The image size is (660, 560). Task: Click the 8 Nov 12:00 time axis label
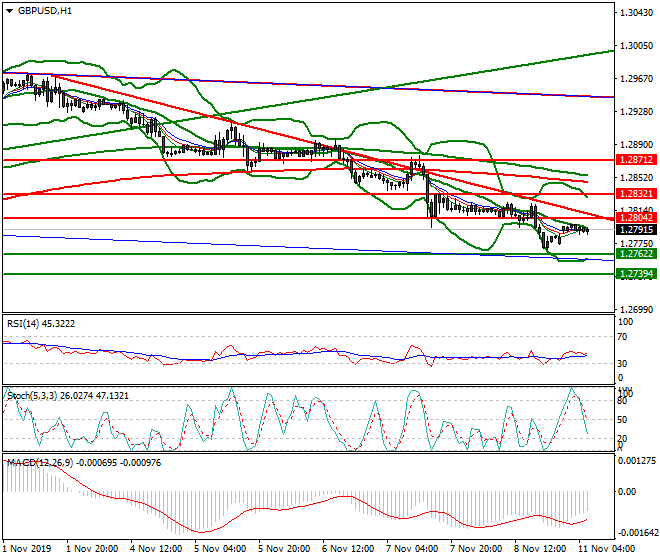pos(540,549)
